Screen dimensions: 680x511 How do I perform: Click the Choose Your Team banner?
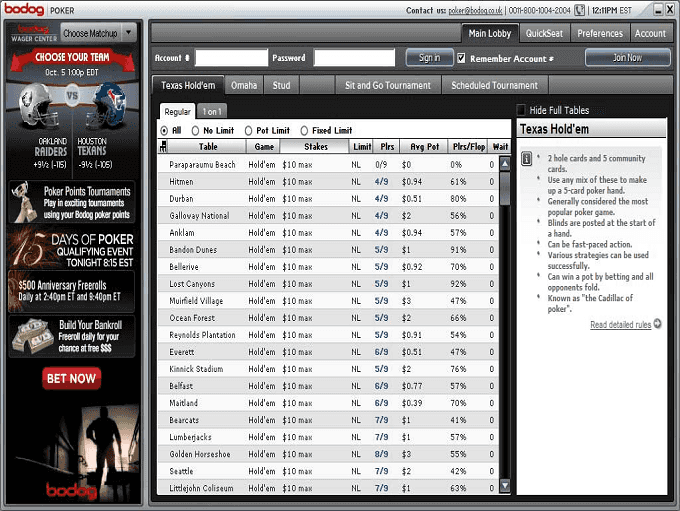tap(72, 61)
